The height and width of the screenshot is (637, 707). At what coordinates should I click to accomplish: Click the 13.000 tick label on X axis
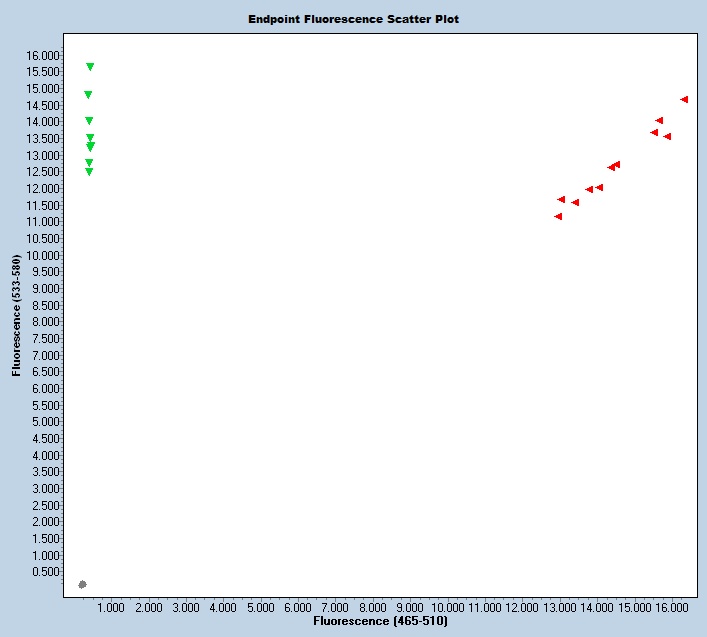click(560, 607)
